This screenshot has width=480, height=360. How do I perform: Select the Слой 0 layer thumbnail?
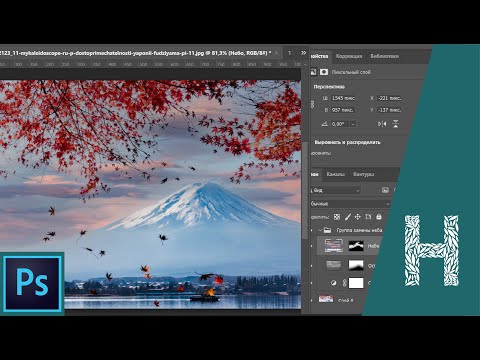click(326, 299)
